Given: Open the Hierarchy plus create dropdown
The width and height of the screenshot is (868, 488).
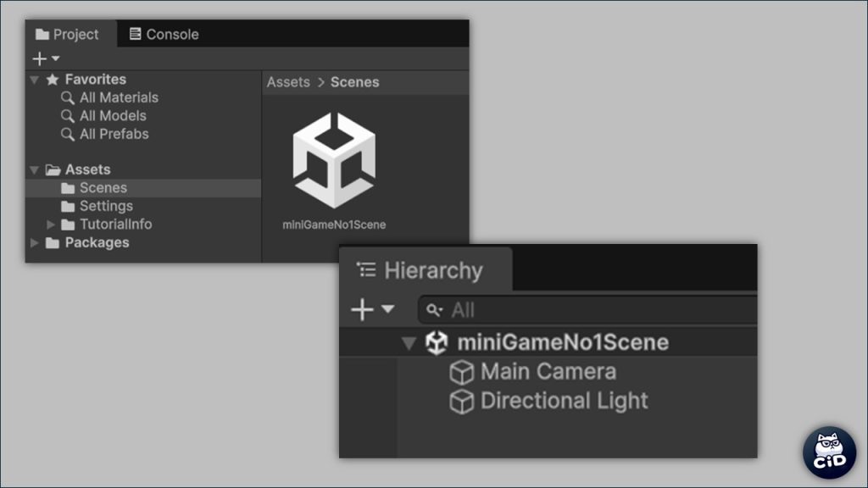Looking at the screenshot, I should 372,310.
